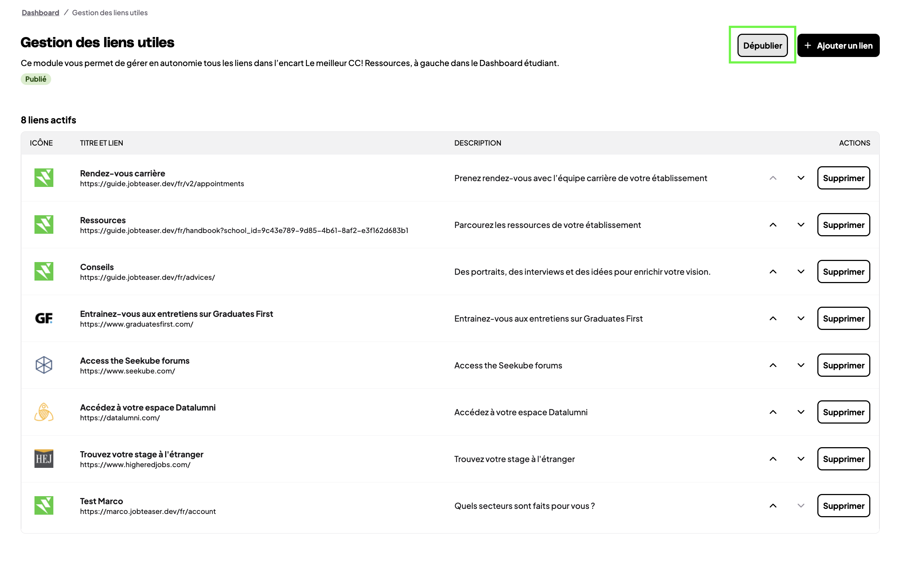
Task: Remove the Test Marco link
Action: click(843, 506)
